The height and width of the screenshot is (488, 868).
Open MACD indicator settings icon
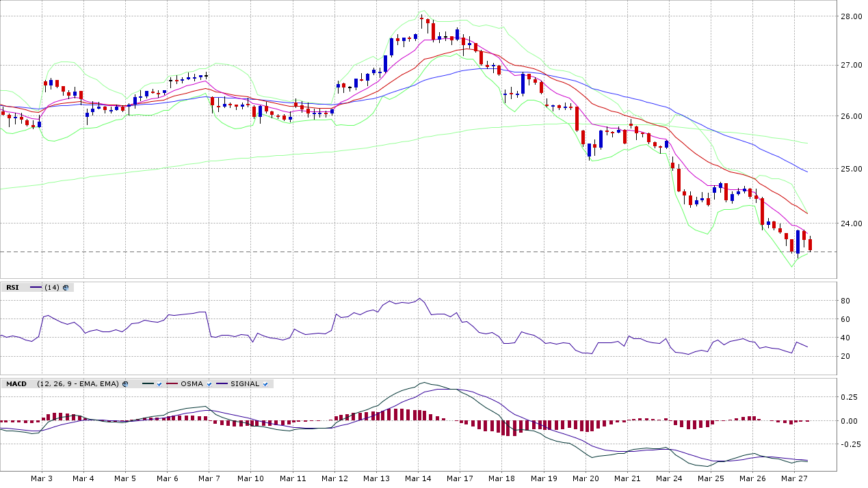pos(125,384)
